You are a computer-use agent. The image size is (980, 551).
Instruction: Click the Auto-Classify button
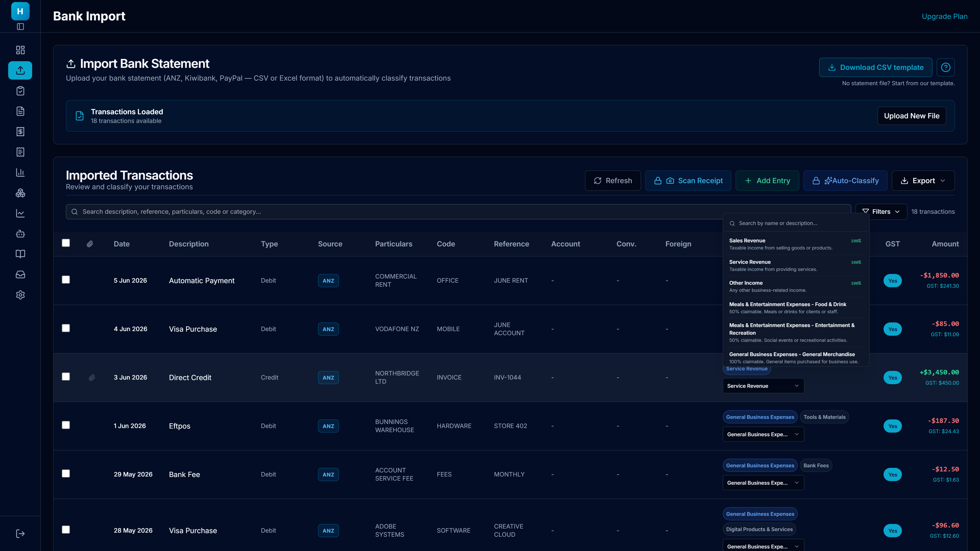(845, 181)
